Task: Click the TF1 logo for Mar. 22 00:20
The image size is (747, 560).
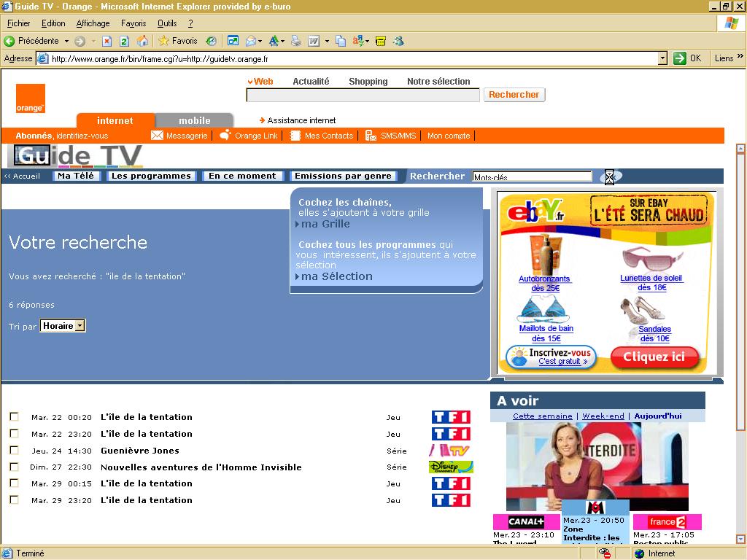Action: [451, 417]
